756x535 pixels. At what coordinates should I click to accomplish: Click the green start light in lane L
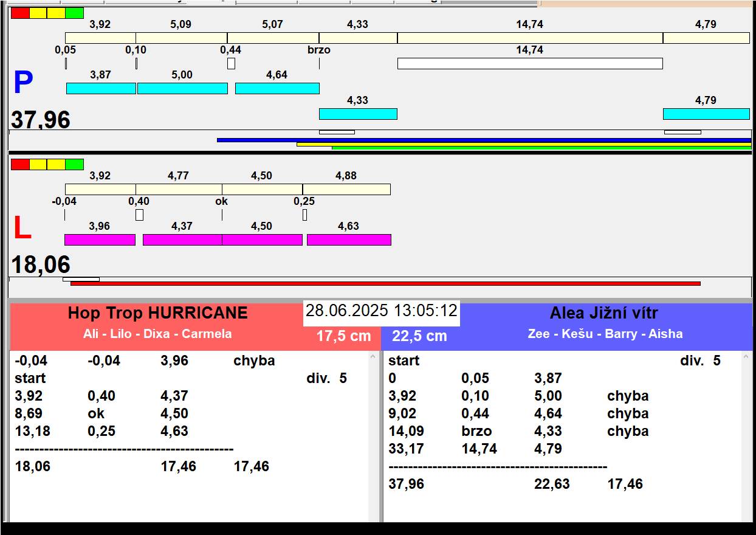(x=74, y=164)
